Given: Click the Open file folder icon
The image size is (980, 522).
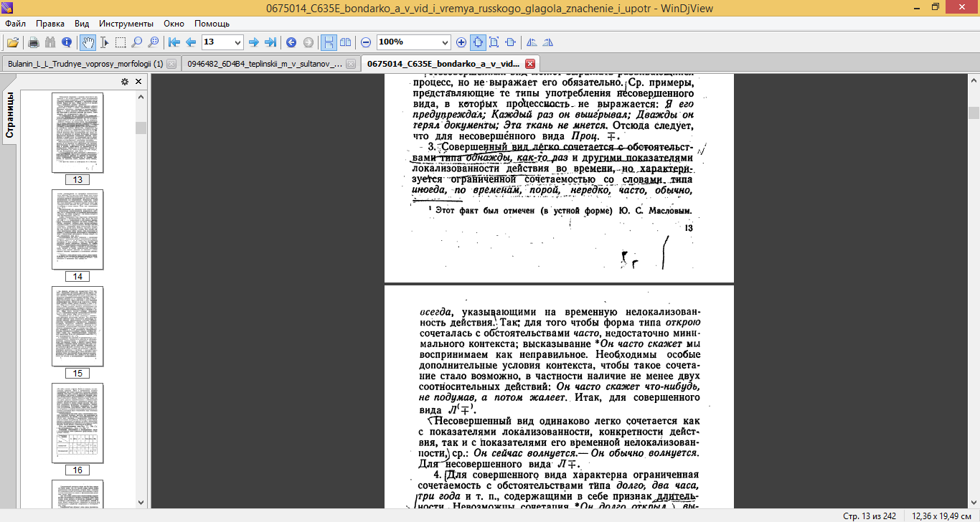Looking at the screenshot, I should [13, 42].
